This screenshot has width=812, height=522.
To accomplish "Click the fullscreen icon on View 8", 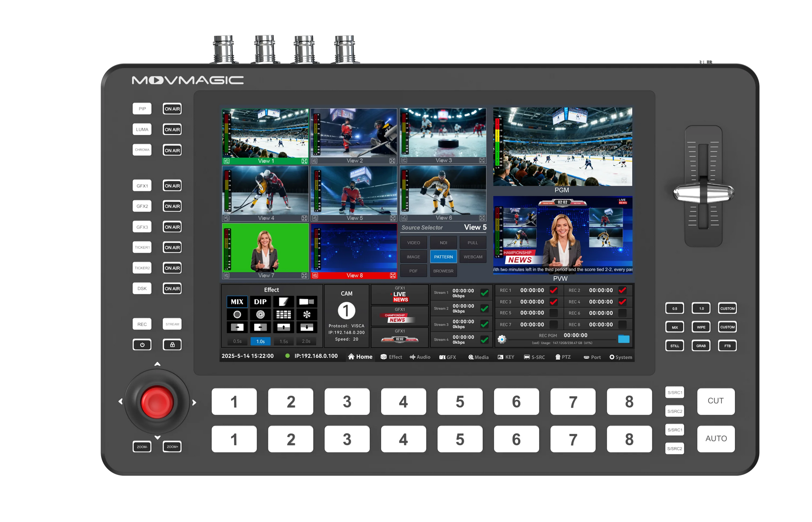I will point(393,275).
